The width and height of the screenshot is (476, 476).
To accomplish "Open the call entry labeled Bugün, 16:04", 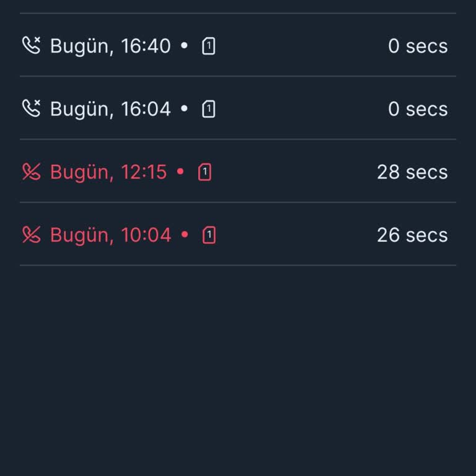I will click(x=110, y=109).
